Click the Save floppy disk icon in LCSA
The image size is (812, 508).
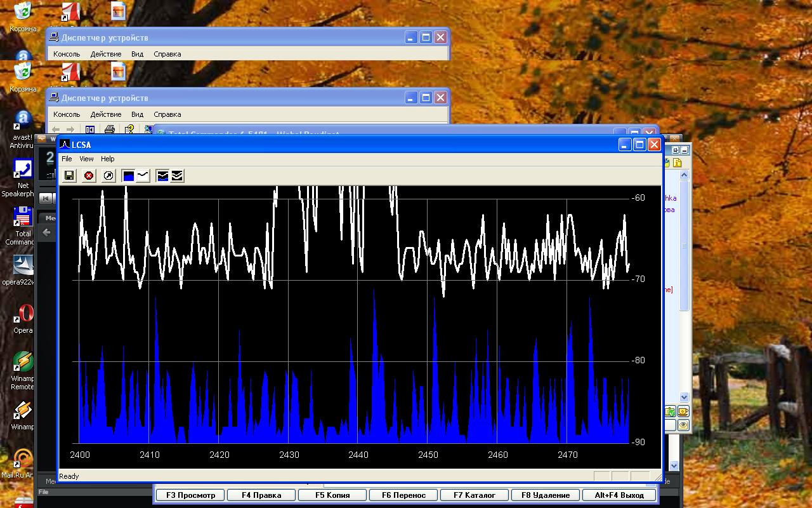[69, 176]
